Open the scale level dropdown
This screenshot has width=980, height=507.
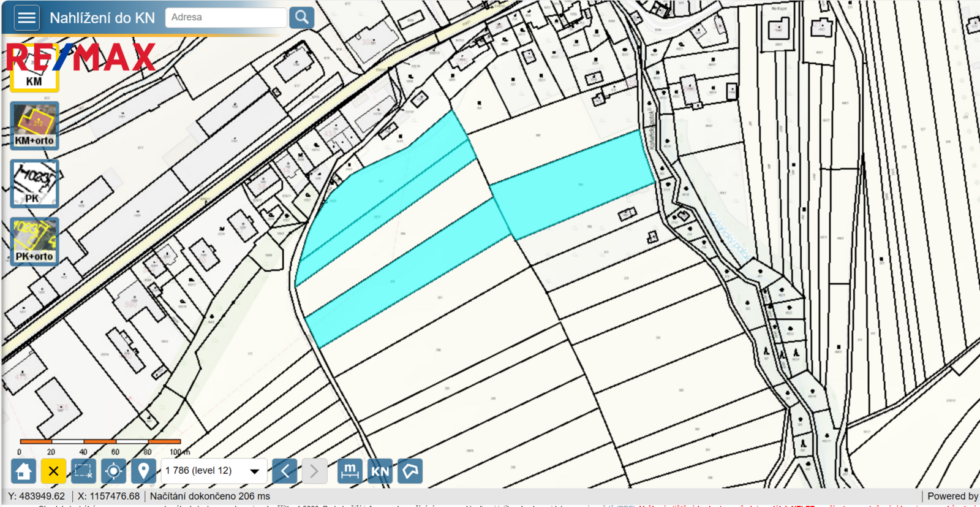[x=213, y=471]
